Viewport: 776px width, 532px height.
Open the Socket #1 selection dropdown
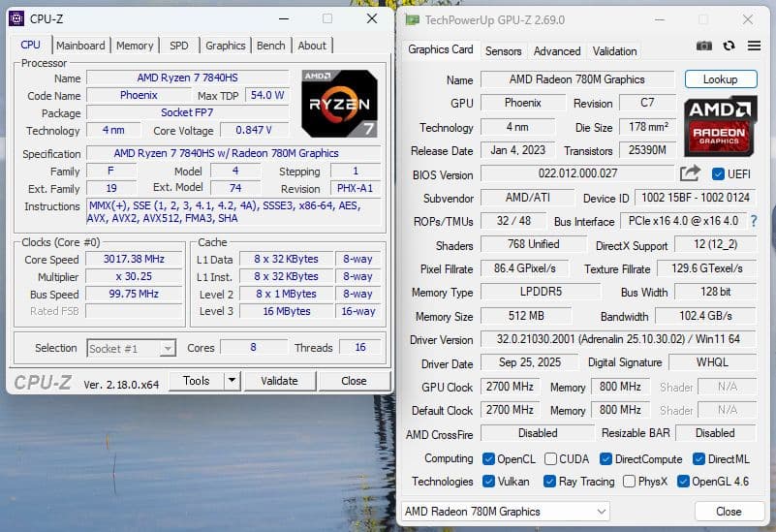point(131,349)
